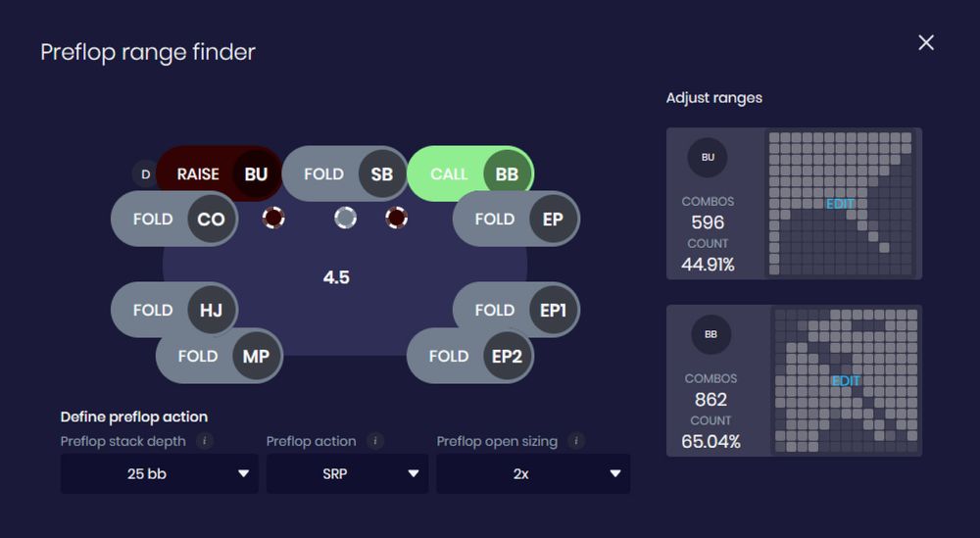Click the info icon beside Preflop stack depth
The image size is (980, 538).
(204, 441)
